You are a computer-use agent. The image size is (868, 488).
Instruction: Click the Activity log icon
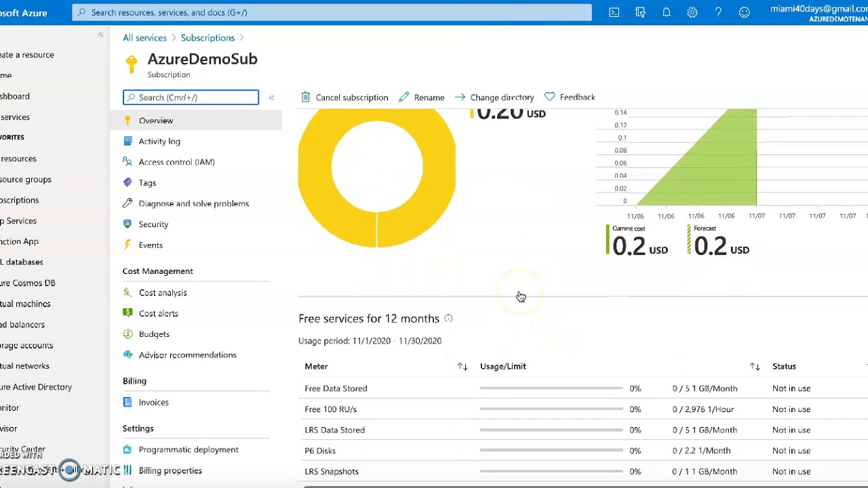[127, 141]
